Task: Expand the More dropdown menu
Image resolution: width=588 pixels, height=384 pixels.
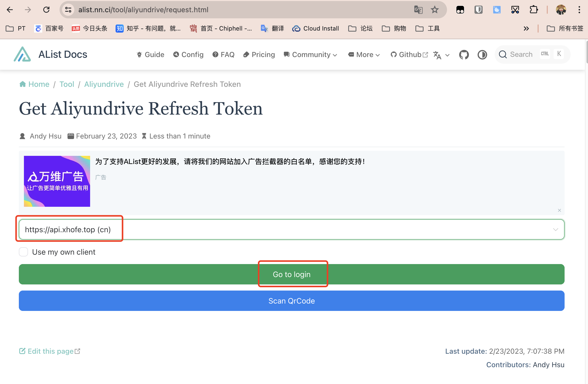Action: coord(364,54)
